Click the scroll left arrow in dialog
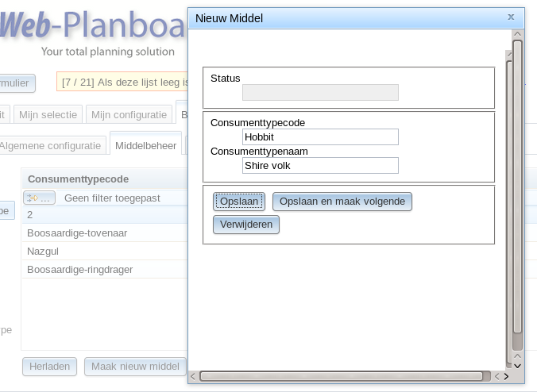This screenshot has height=392, width=537. pos(193,377)
